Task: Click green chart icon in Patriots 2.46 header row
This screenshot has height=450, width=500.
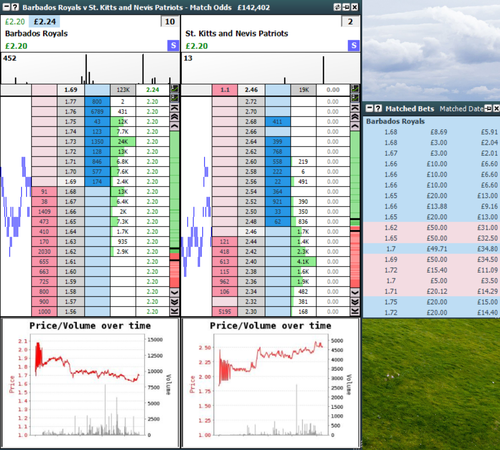Action: 355,89
